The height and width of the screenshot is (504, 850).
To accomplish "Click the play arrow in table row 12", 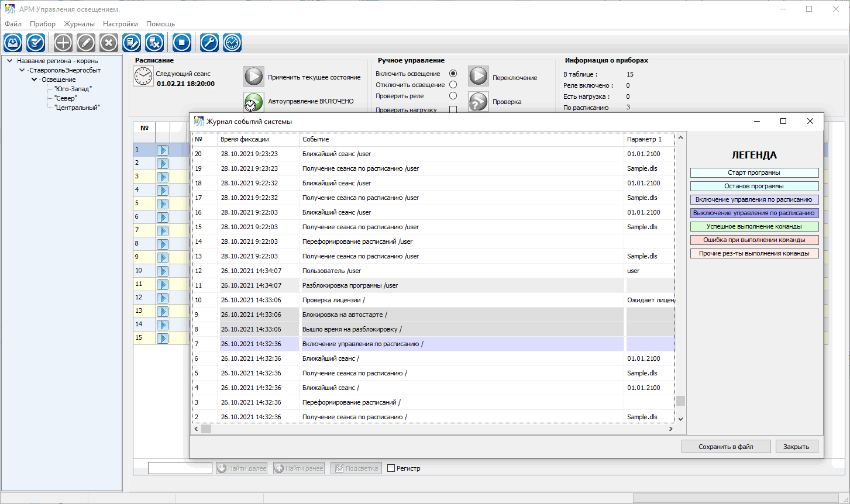I will [163, 298].
